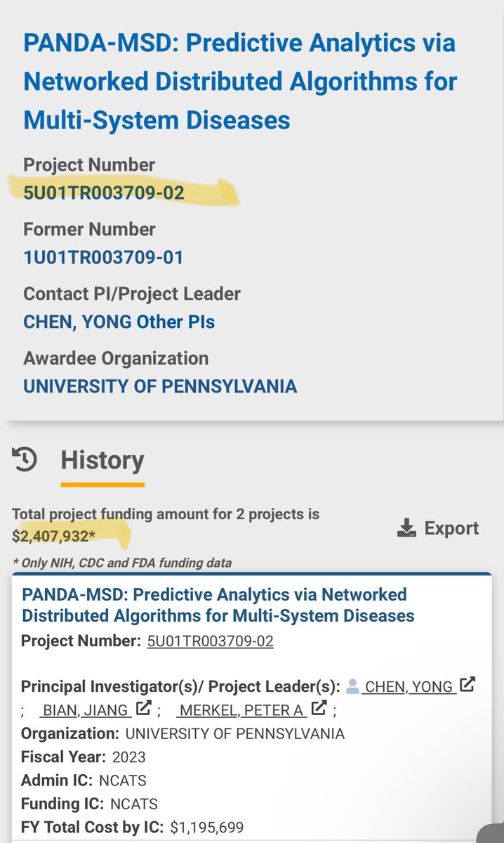Open the large PANDA-MSD page header title
Viewport: 504px width, 843px height.
click(240, 81)
